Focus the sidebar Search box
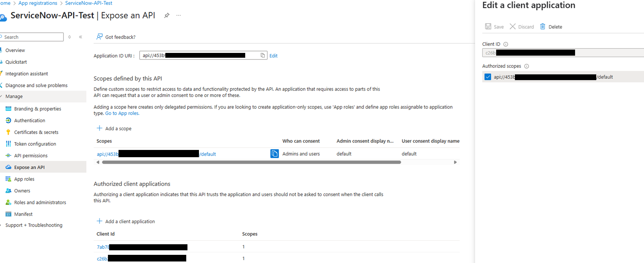 [32, 37]
